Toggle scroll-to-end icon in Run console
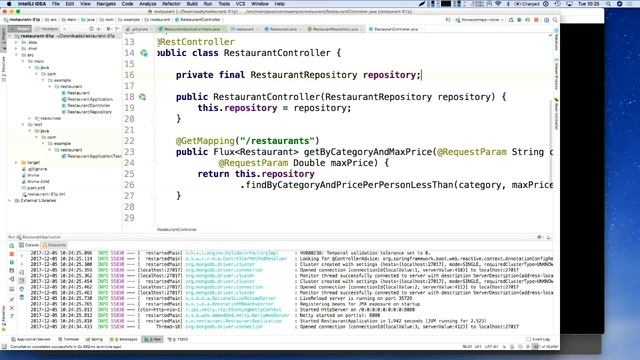The image size is (640, 360). 22,281
